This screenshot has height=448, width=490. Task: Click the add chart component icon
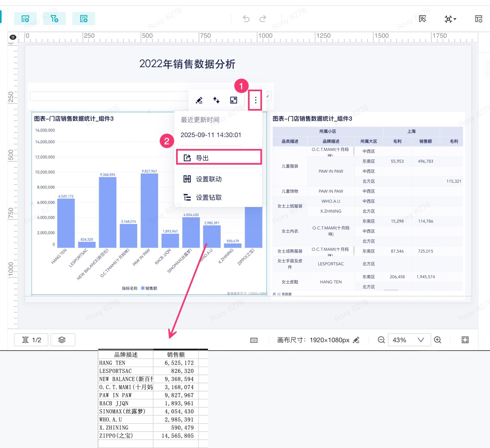pyautogui.click(x=25, y=19)
